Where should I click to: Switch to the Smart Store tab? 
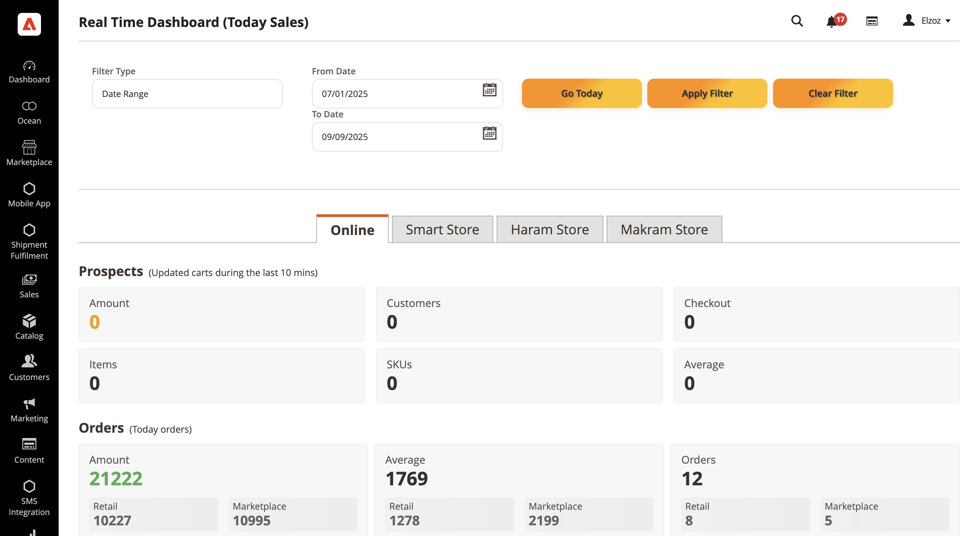tap(442, 229)
